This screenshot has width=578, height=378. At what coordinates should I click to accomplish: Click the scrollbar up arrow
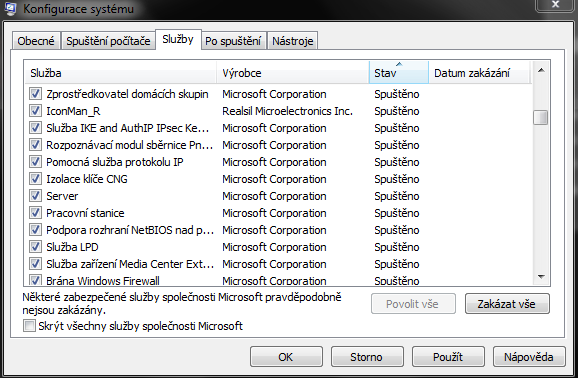pos(541,70)
